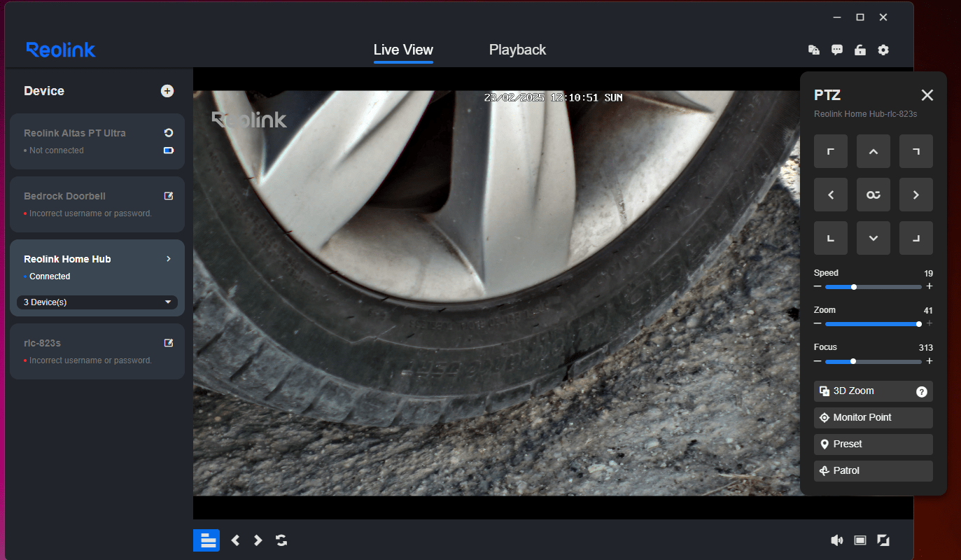Open the message chat icon
The width and height of the screenshot is (961, 560).
(x=837, y=50)
